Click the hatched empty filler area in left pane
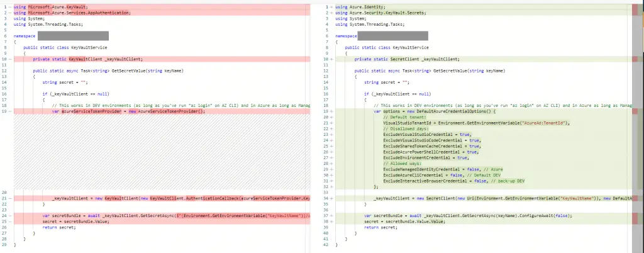This screenshot has height=253, width=644. click(157, 151)
